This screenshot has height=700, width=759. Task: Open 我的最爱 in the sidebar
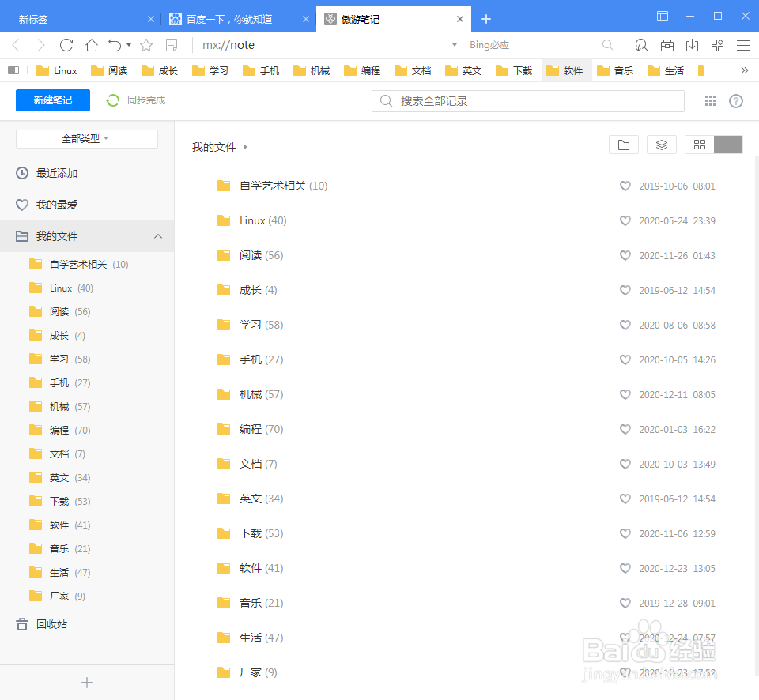[x=87, y=205]
